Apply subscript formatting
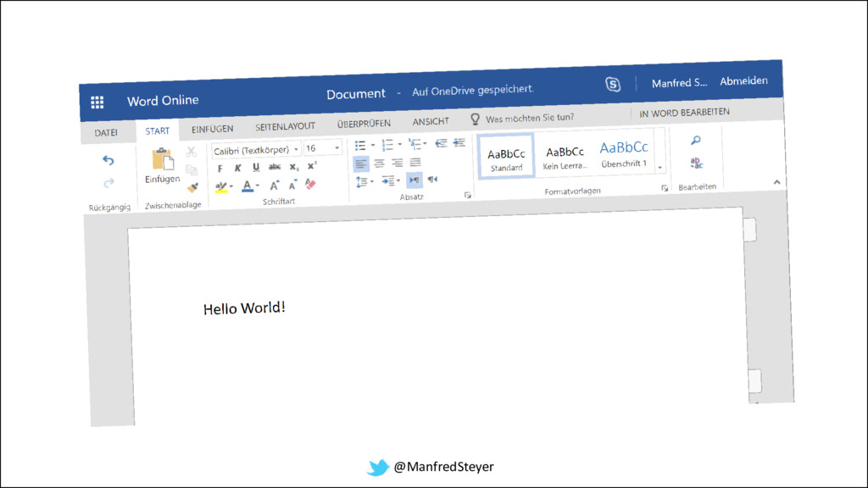868x488 pixels. pos(294,167)
